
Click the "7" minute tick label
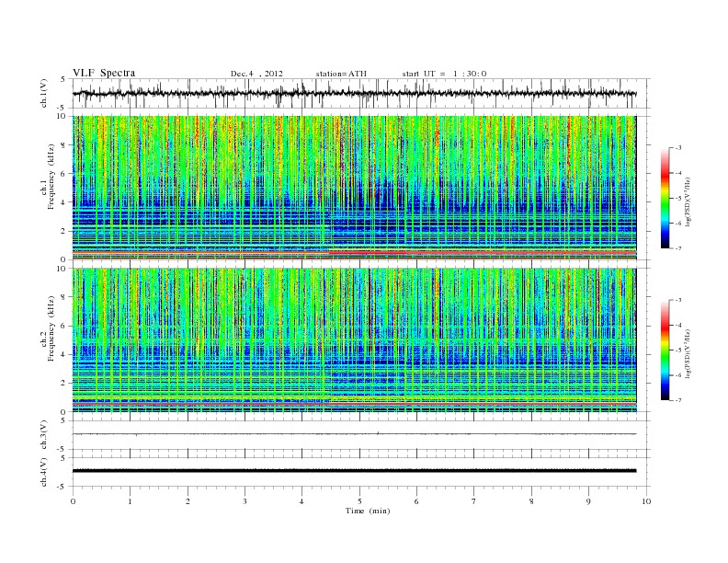[474, 501]
